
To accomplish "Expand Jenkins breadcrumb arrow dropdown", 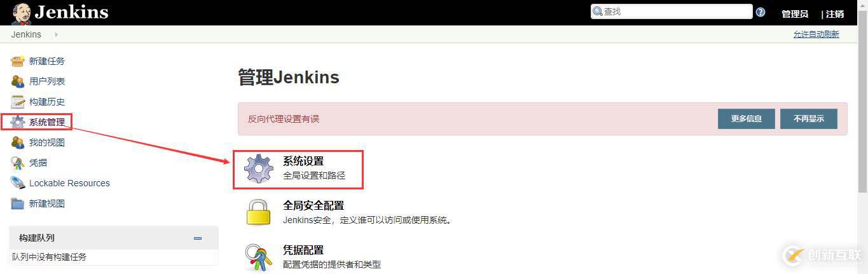I will pyautogui.click(x=56, y=34).
